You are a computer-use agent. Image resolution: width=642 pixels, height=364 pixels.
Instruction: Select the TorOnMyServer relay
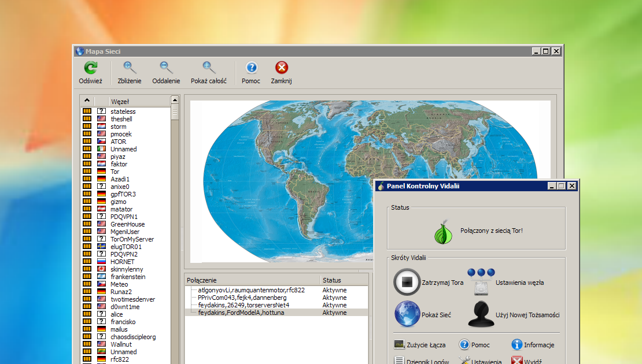coord(132,239)
